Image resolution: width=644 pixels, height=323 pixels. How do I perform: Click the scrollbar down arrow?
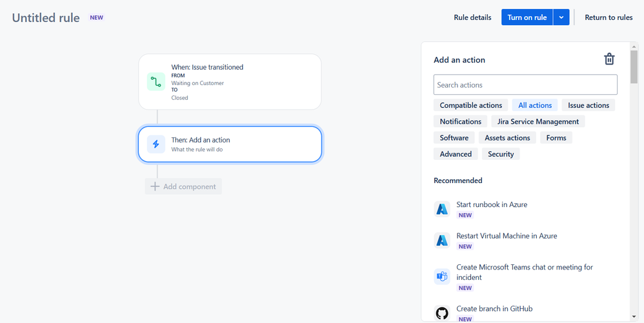point(634,317)
